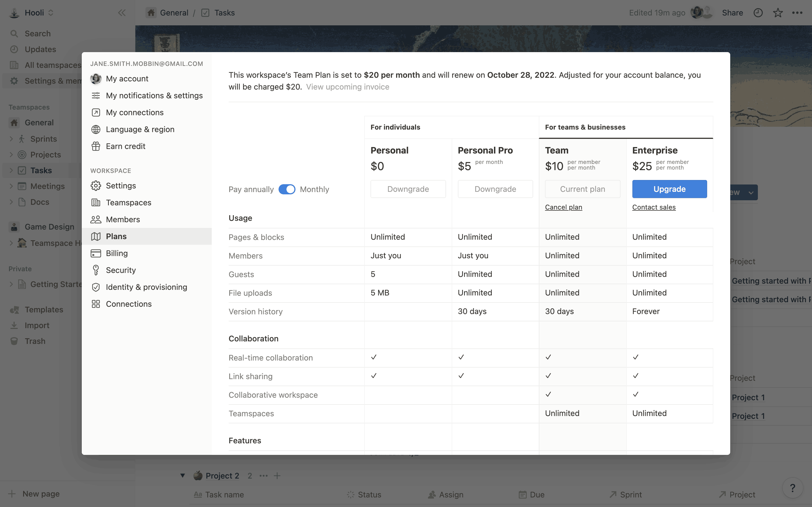
Task: Click Downgrade under Personal Pro
Action: coord(495,189)
